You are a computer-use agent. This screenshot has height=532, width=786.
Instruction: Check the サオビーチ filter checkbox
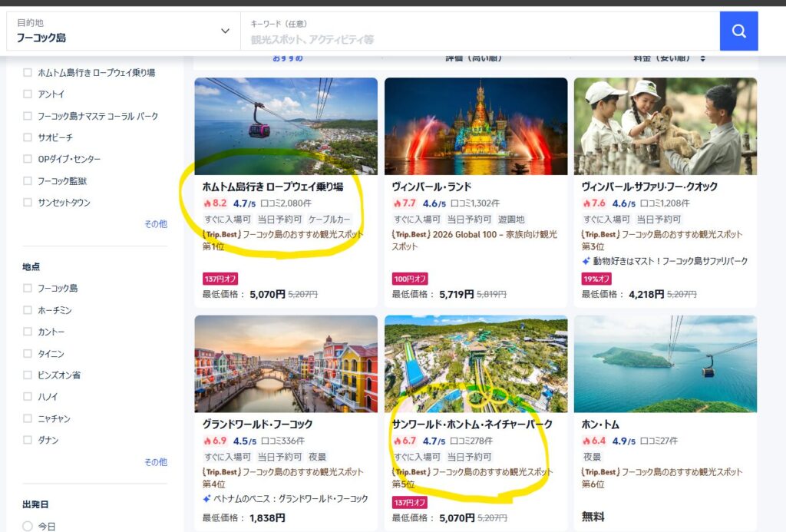tap(28, 137)
